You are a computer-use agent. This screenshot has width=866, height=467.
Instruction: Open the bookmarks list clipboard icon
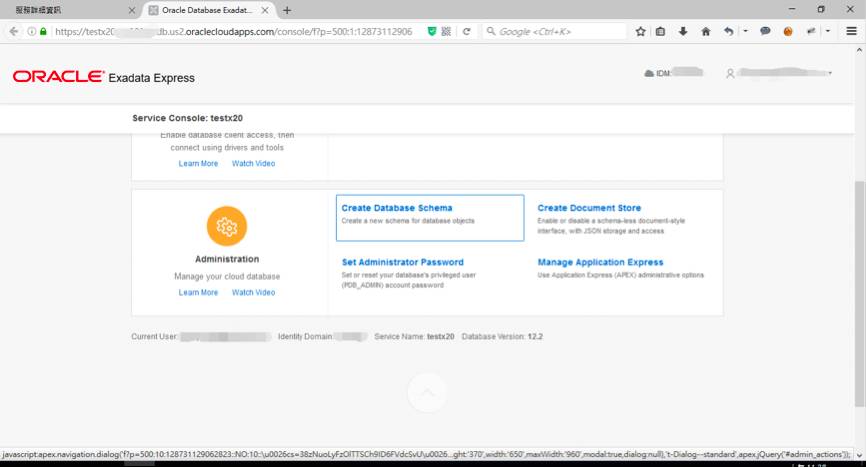(661, 31)
